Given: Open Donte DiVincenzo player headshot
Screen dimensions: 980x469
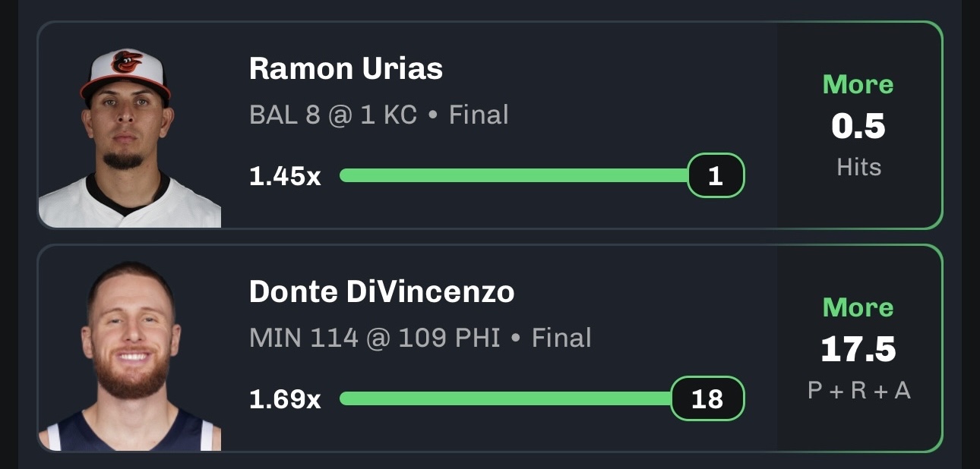Looking at the screenshot, I should (129, 355).
